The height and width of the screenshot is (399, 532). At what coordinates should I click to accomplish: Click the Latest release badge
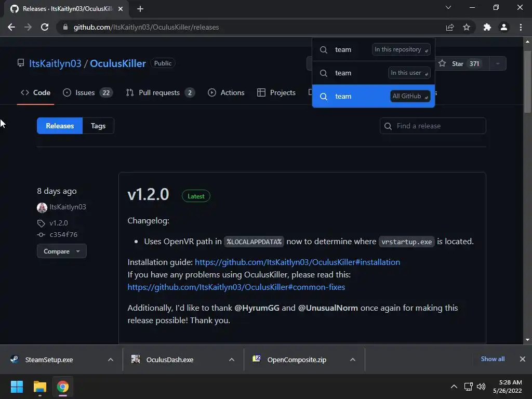point(196,196)
